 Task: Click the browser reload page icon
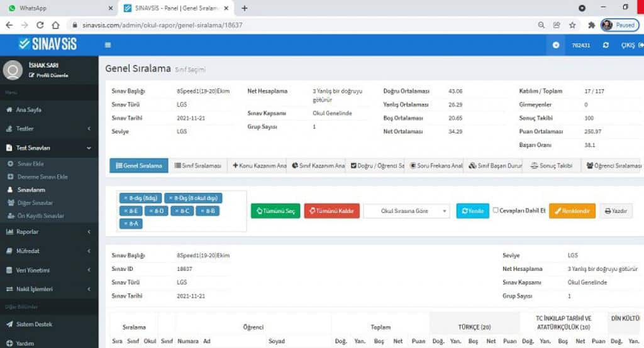[40, 25]
